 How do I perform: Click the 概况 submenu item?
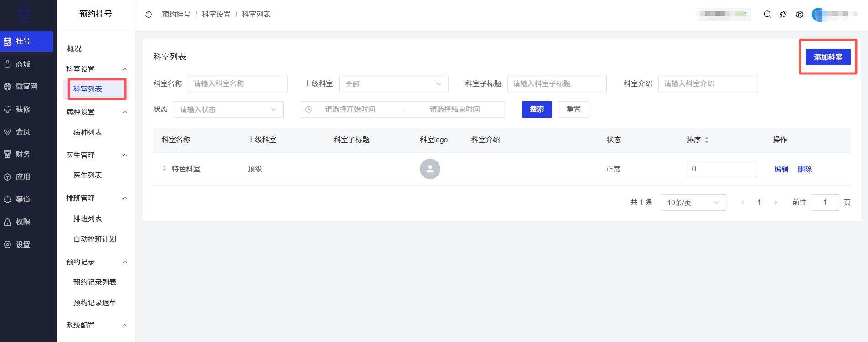tap(74, 48)
